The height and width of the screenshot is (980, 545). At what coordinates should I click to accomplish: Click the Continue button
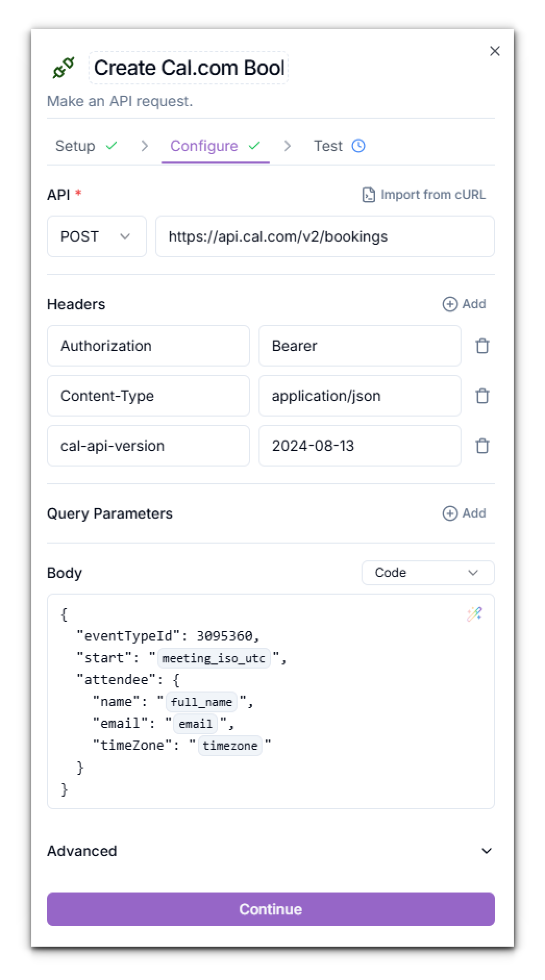coord(271,909)
